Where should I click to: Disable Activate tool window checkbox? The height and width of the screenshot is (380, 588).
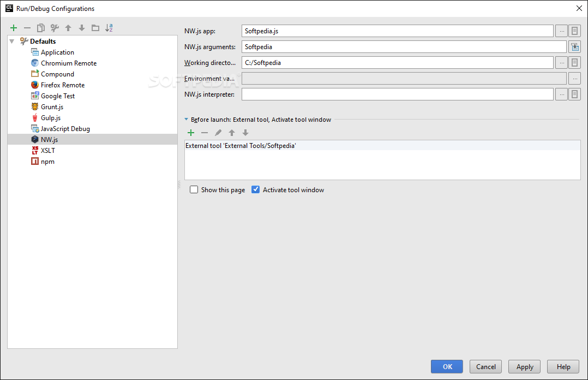pos(255,189)
